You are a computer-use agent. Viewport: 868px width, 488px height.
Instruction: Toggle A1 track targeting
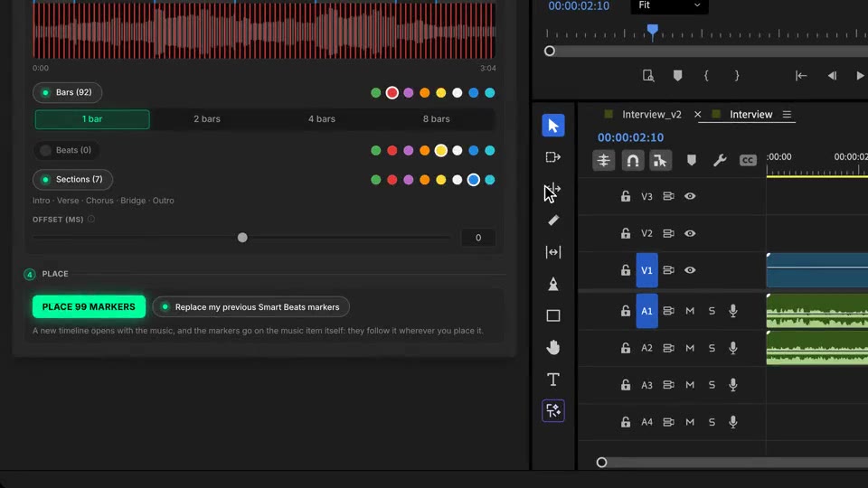(646, 311)
